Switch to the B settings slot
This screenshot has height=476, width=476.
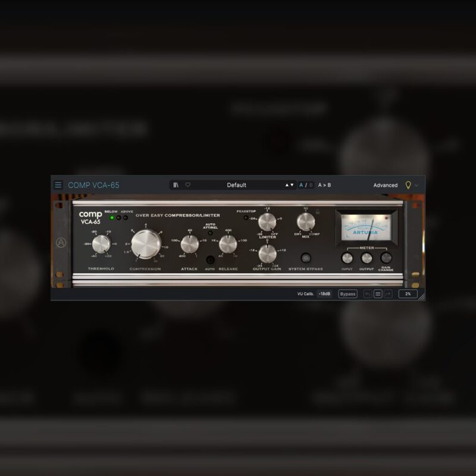(x=311, y=185)
